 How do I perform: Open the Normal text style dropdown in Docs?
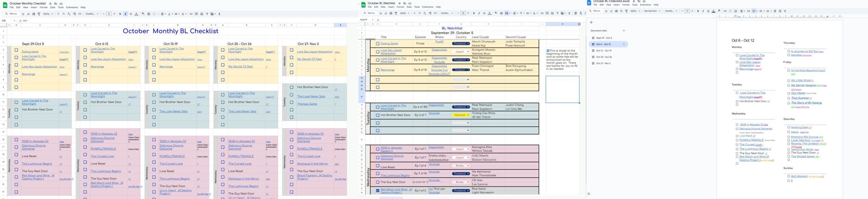coord(652,11)
